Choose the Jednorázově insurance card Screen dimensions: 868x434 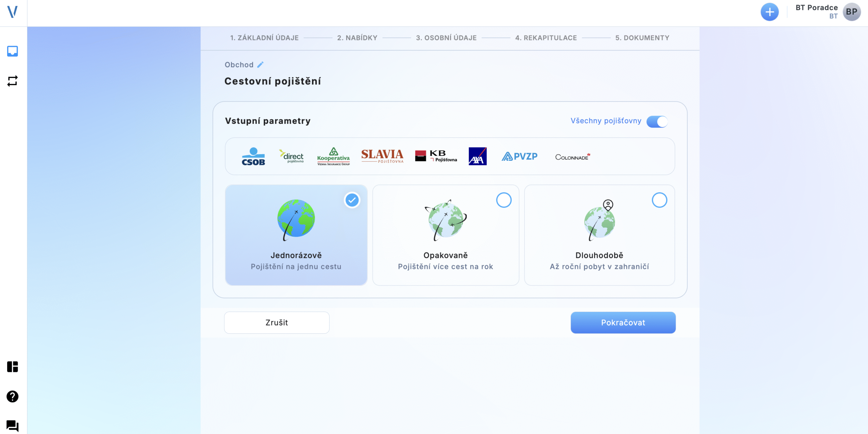[x=296, y=235]
